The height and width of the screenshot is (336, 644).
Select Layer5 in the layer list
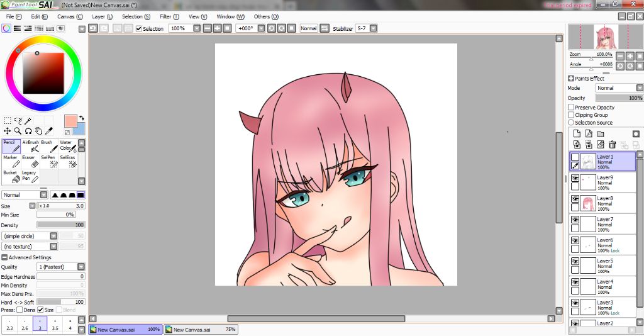(x=602, y=266)
